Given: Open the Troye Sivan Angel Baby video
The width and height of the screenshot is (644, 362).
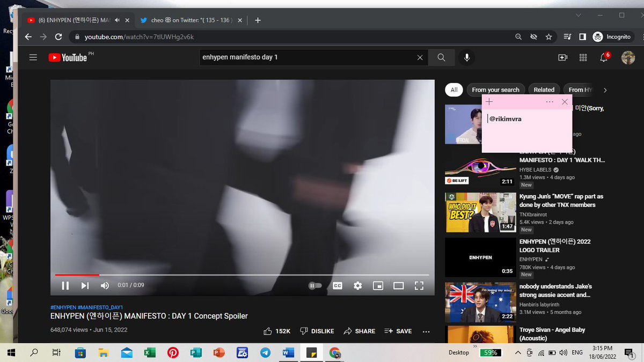Looking at the screenshot, I should tap(552, 334).
